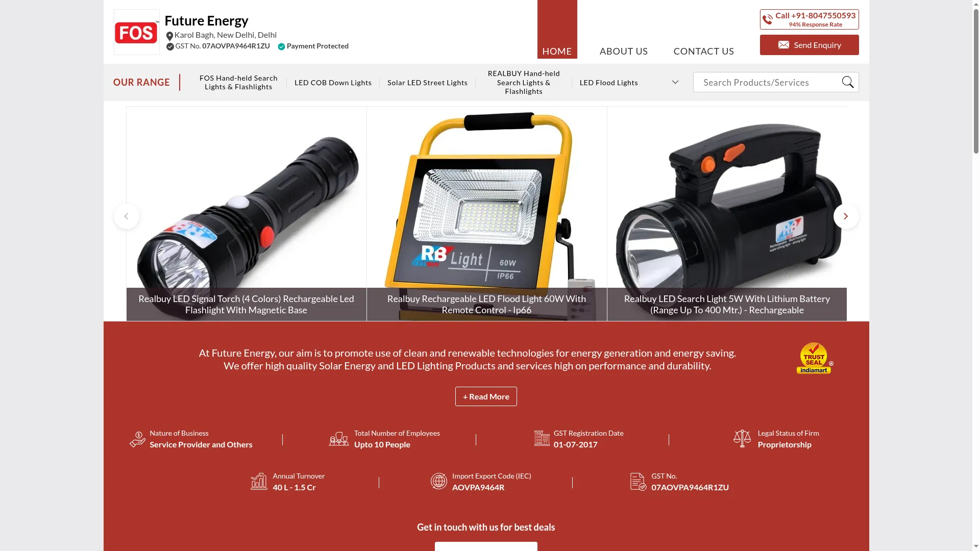Open Realbuy Rechargeable LED Flood Light 60W link
The image size is (980, 551).
point(486,305)
